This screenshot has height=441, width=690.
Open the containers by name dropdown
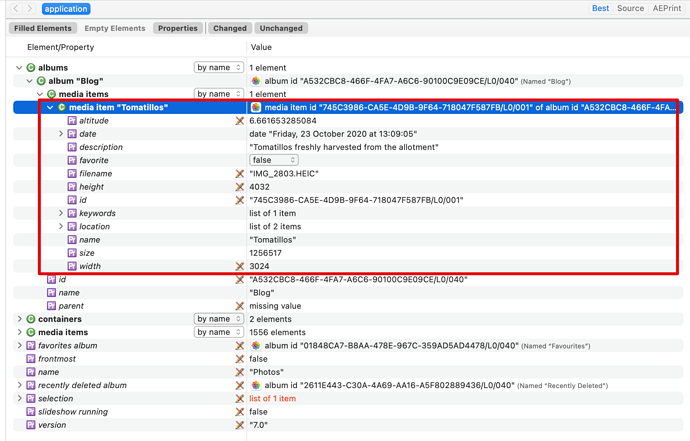tap(219, 319)
